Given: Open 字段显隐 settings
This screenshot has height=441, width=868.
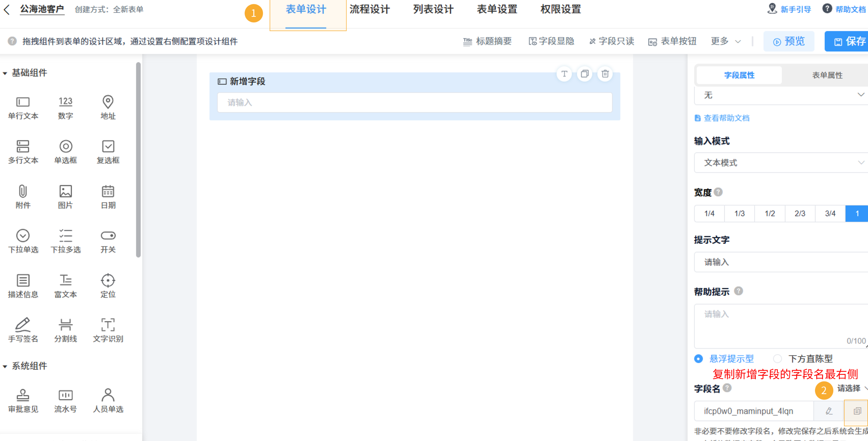Looking at the screenshot, I should [551, 41].
